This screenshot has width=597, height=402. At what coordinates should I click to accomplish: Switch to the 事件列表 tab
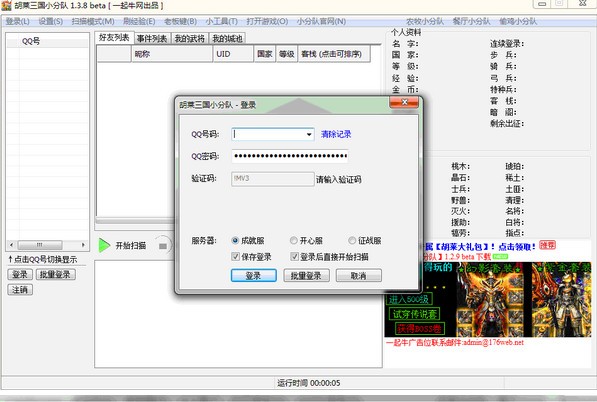click(x=152, y=38)
